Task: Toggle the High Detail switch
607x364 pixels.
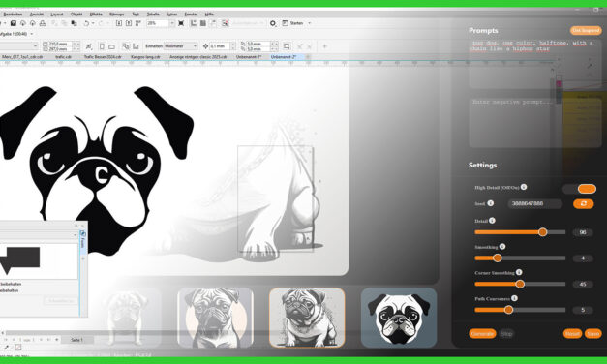Action: (x=579, y=189)
